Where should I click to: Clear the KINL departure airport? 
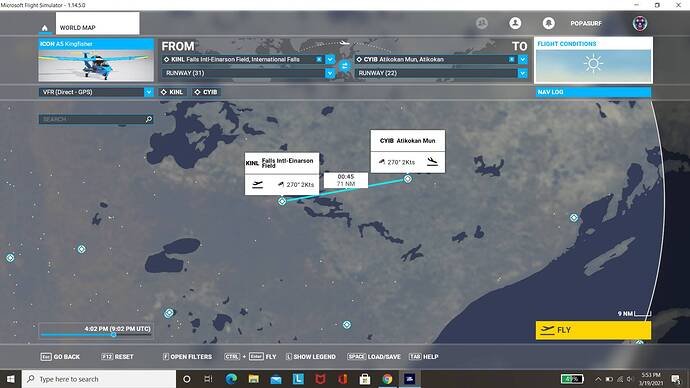tap(319, 59)
